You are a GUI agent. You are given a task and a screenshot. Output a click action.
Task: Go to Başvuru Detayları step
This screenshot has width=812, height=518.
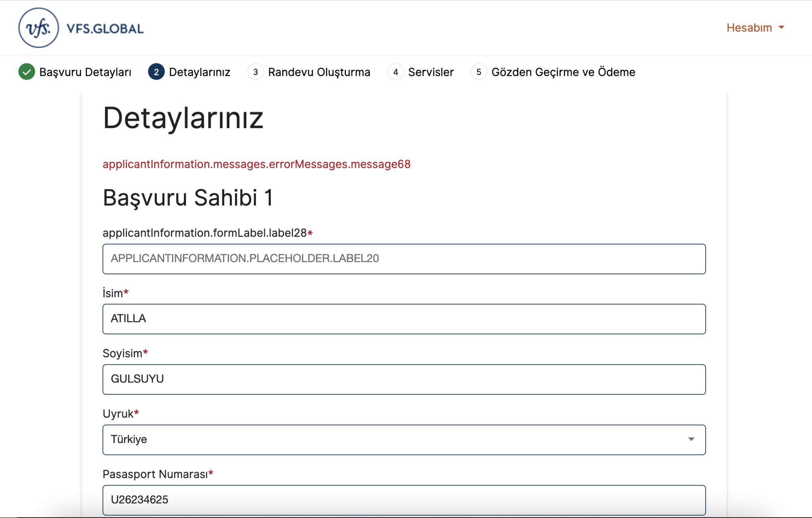pyautogui.click(x=85, y=72)
